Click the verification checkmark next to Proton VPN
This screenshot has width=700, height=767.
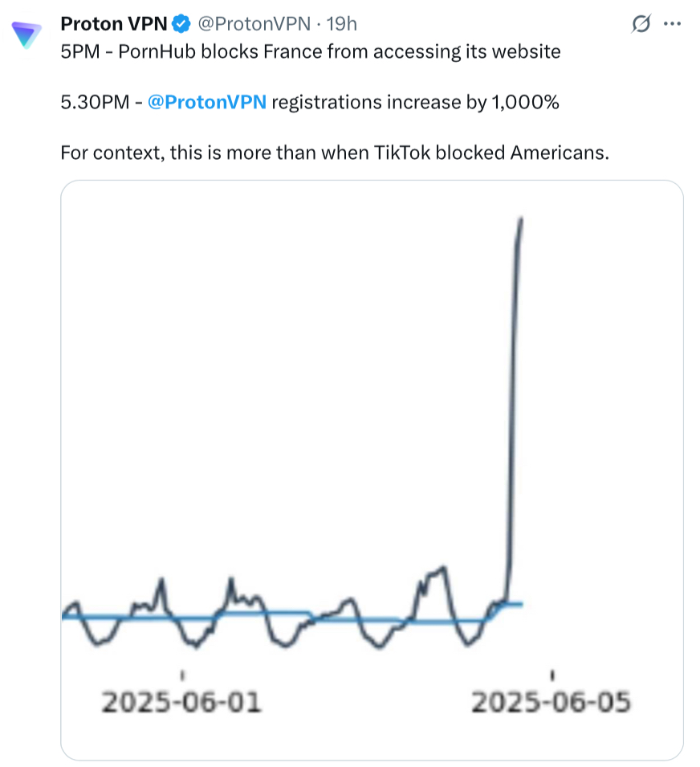(x=180, y=24)
